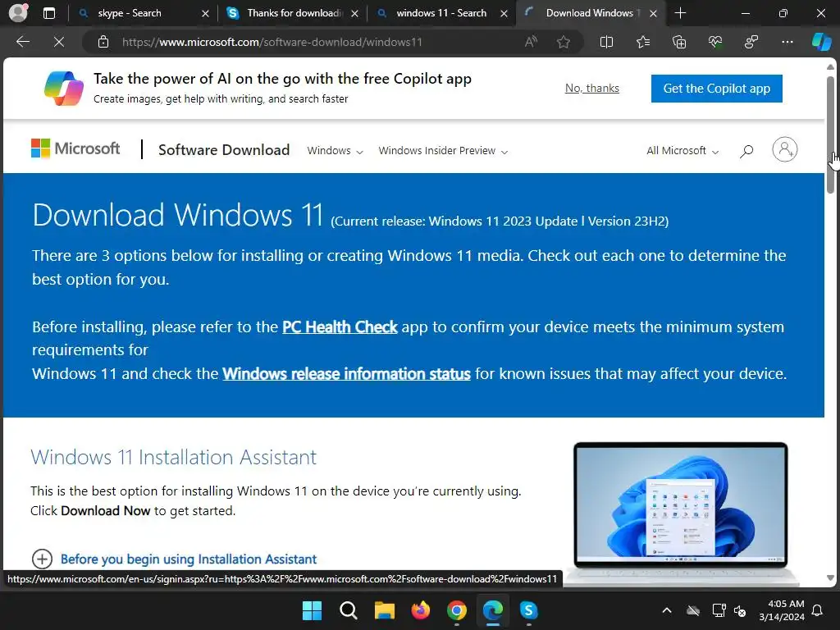This screenshot has width=840, height=630.
Task: Click the scrollbar down arrow
Action: (830, 578)
